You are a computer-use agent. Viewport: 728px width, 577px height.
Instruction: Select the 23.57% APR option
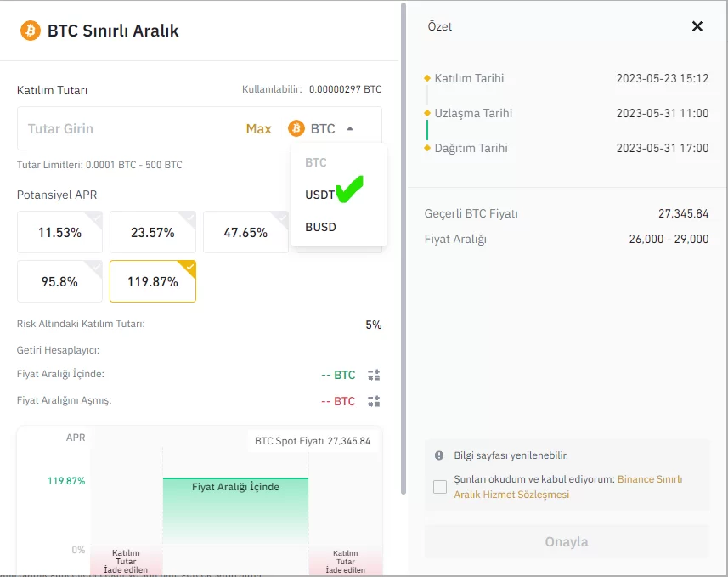pos(153,232)
